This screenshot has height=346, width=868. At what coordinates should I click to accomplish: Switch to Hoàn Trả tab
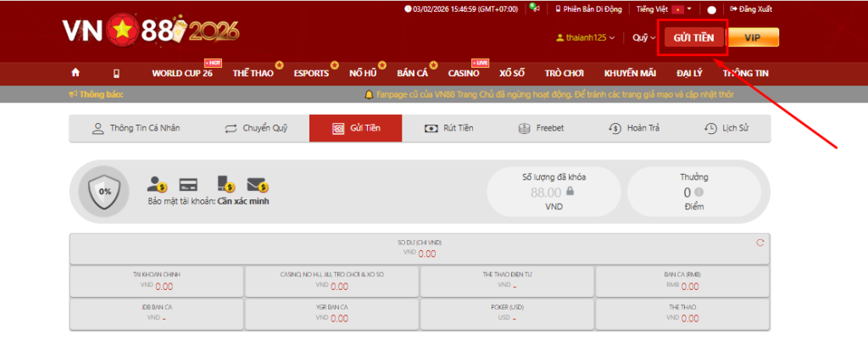click(x=633, y=128)
